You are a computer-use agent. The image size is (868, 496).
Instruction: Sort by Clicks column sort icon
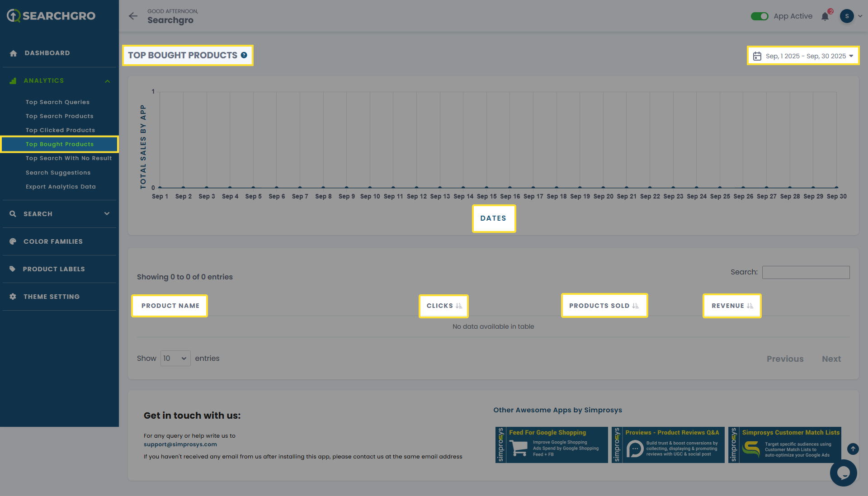[459, 306]
